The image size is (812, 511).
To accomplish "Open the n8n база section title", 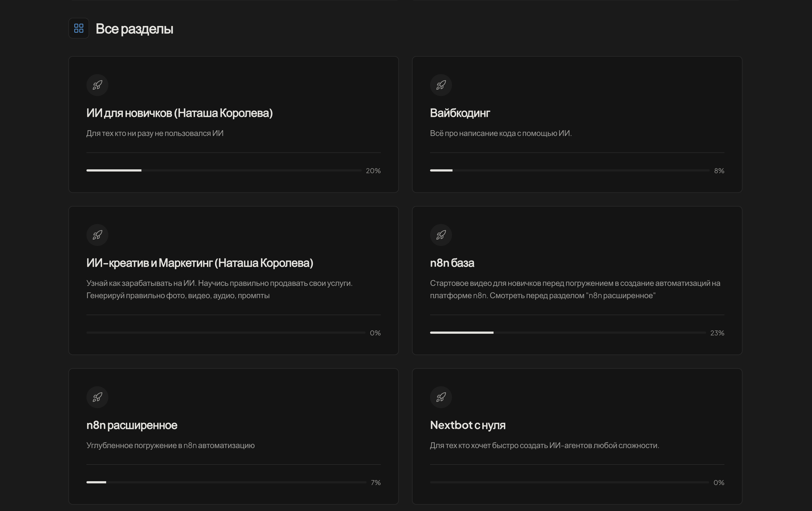I will click(x=452, y=263).
